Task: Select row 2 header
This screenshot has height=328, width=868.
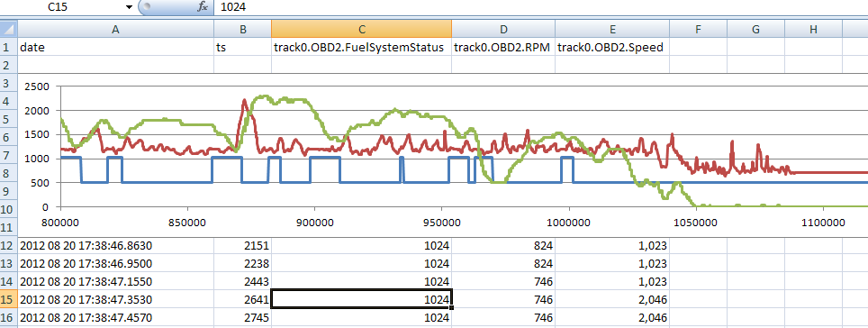Action: pyautogui.click(x=9, y=65)
